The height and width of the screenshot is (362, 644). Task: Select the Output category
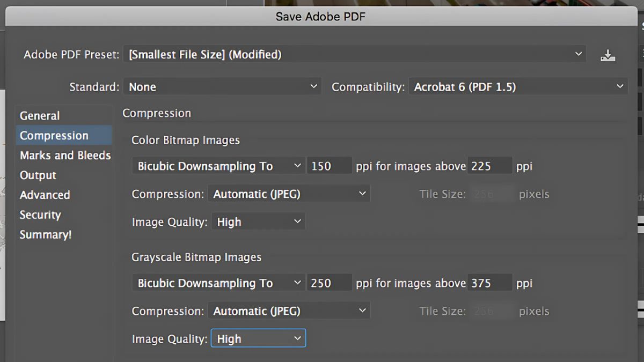pos(64,175)
